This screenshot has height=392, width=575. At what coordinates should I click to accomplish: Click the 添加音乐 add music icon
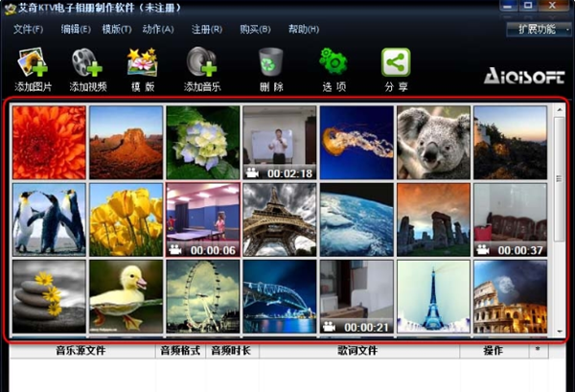[x=201, y=61]
